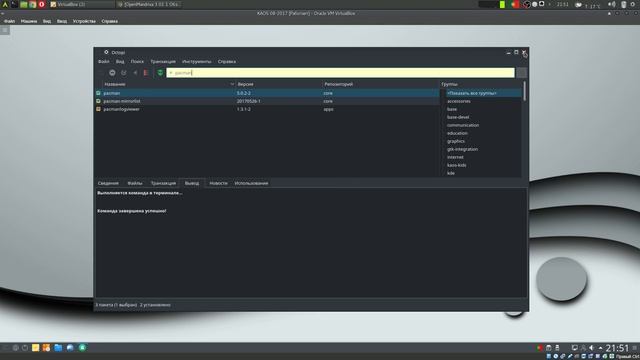The image size is (640, 360).
Task: Switch to the Сведения tab
Action: (108, 183)
